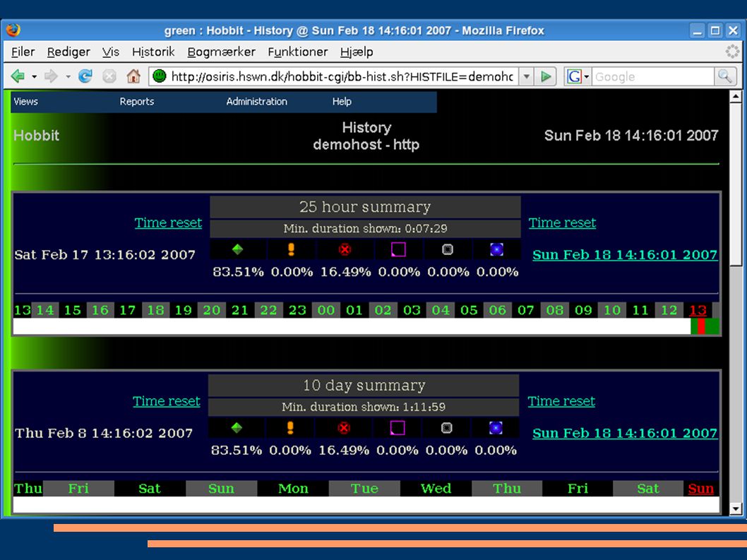The image size is (747, 560).
Task: Open end date link in 25 hour summary
Action: (x=625, y=254)
